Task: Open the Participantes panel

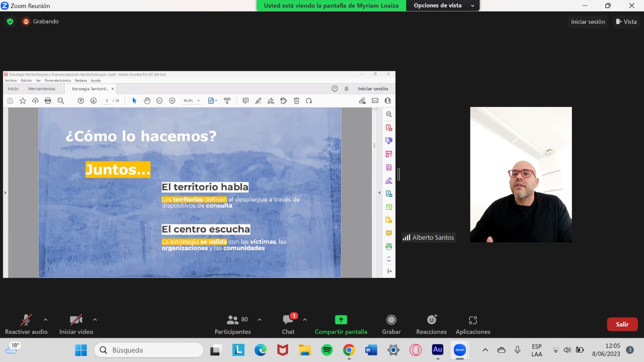Action: [233, 324]
